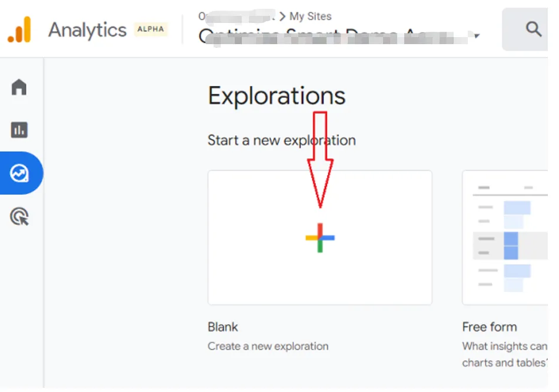Click Free form description starting What insights
The height and width of the screenshot is (392, 559).
[505, 346]
